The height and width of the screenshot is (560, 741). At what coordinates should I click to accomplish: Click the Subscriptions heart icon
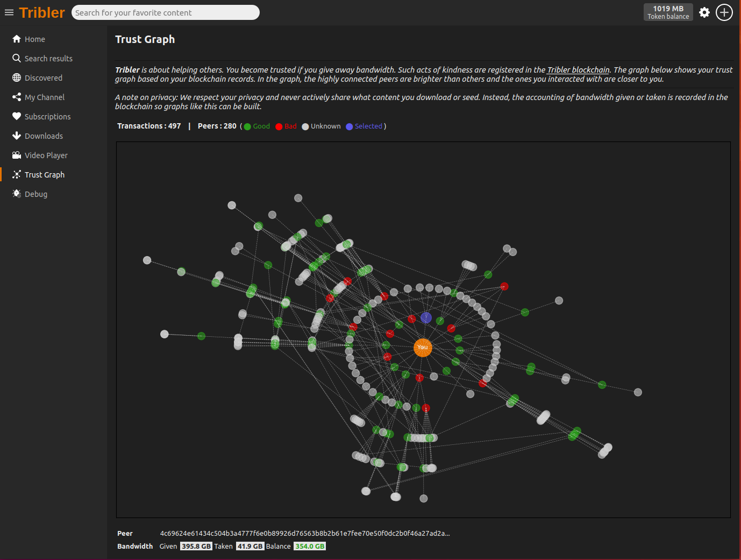17,116
